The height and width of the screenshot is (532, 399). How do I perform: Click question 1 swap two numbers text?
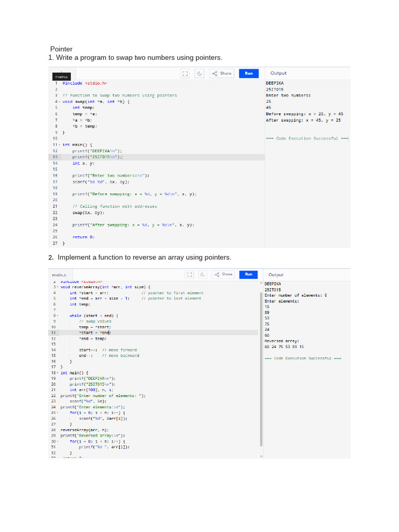(x=136, y=58)
